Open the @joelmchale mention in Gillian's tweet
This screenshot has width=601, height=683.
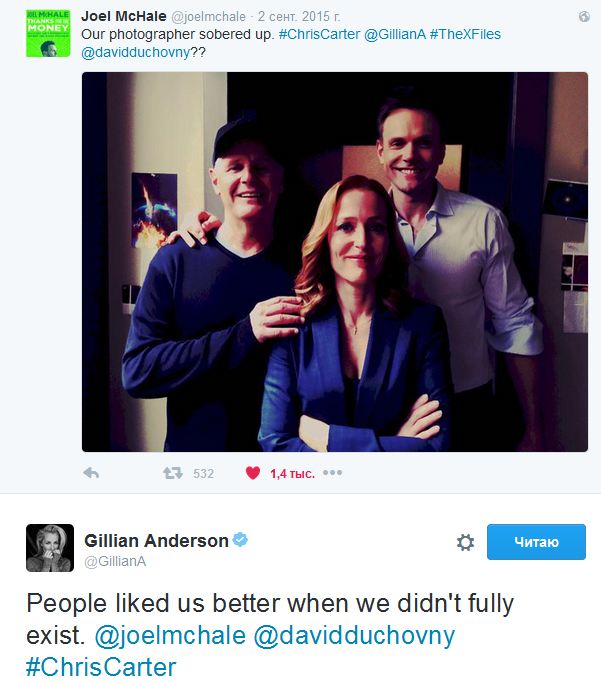coord(170,635)
